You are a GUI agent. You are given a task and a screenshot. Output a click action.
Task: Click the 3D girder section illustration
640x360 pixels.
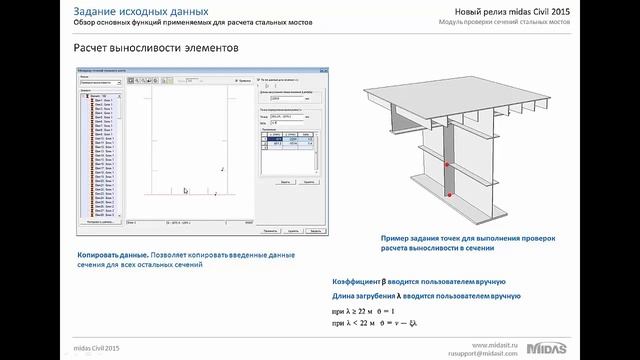click(x=457, y=150)
